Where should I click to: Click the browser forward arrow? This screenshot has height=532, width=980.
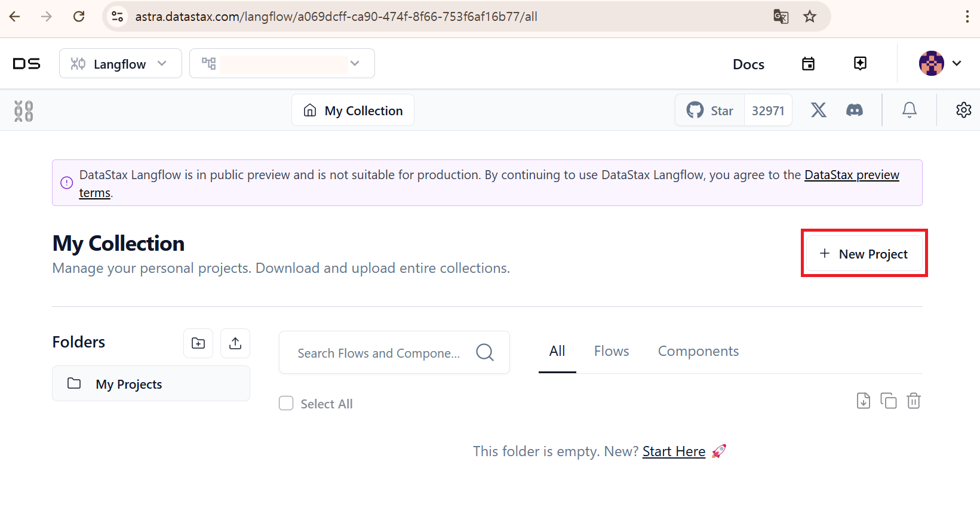point(46,16)
